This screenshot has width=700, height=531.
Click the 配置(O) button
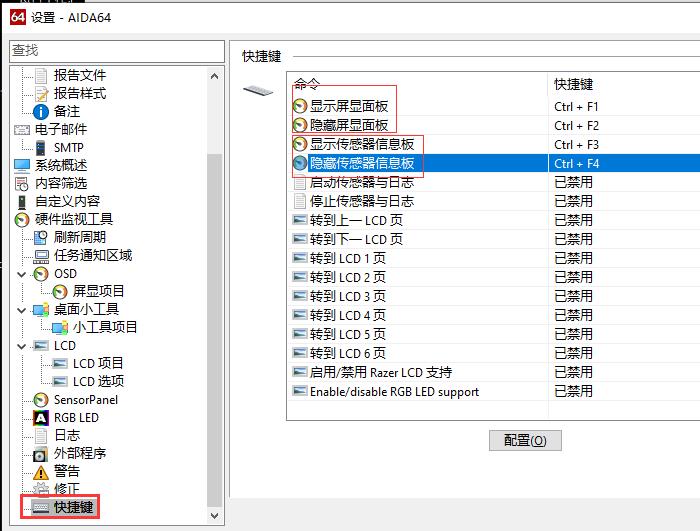click(x=525, y=441)
